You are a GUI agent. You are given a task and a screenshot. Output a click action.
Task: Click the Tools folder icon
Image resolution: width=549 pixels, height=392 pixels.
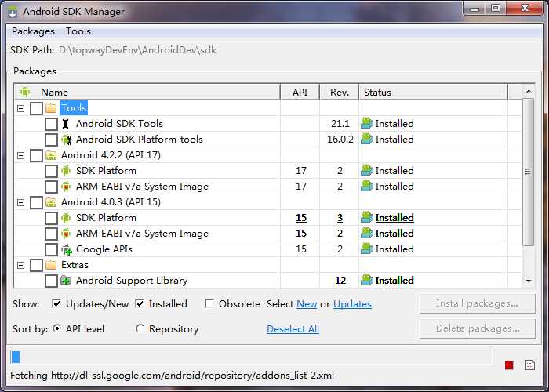(51, 108)
